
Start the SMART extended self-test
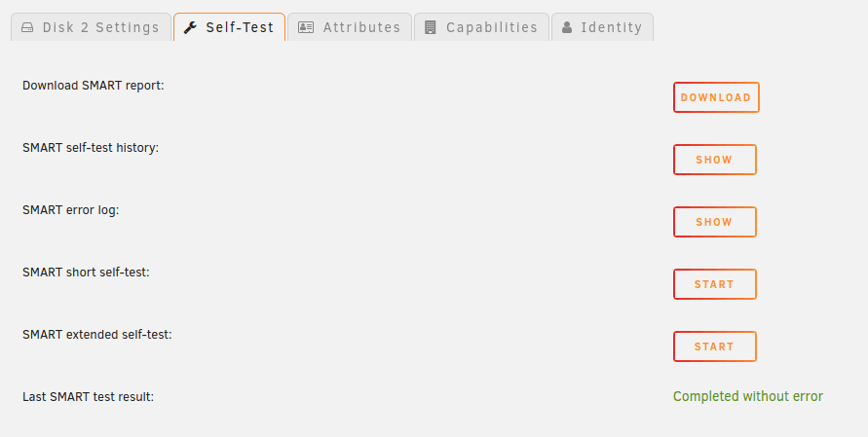(715, 346)
